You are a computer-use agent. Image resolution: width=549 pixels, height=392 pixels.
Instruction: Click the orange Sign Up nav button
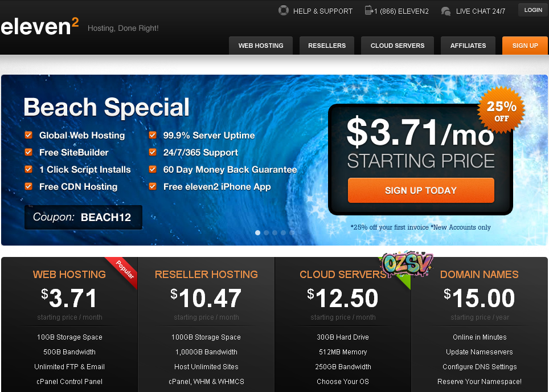tap(525, 46)
